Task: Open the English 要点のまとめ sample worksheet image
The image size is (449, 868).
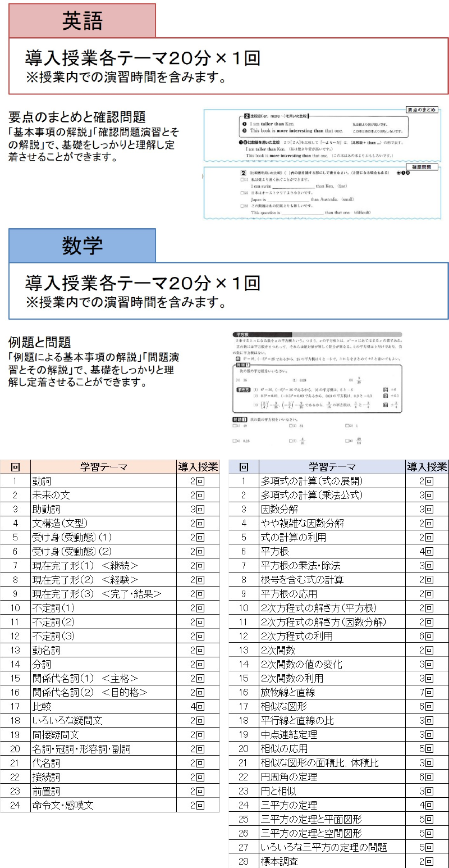Action: coord(321,134)
